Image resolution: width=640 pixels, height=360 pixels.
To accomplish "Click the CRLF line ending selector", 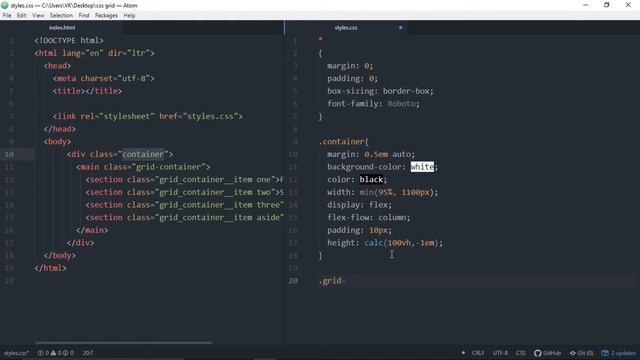I will tap(478, 353).
